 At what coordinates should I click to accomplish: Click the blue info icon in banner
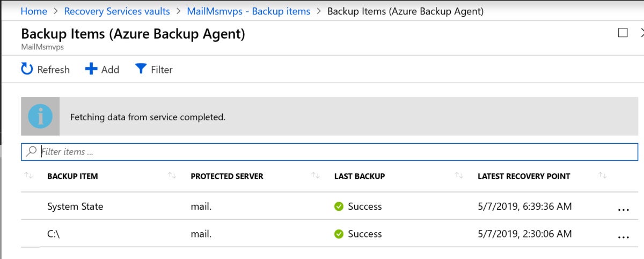pos(40,116)
